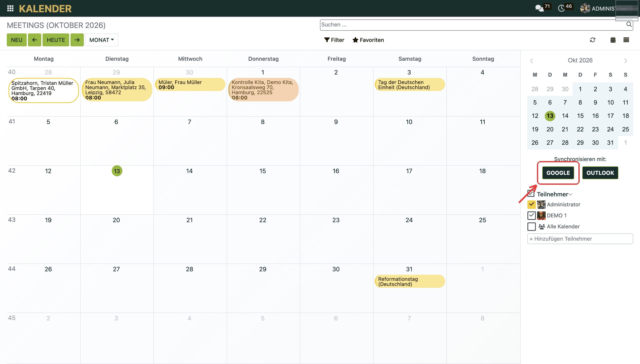
Task: Click day 22 in the main month grid
Action: (262, 220)
